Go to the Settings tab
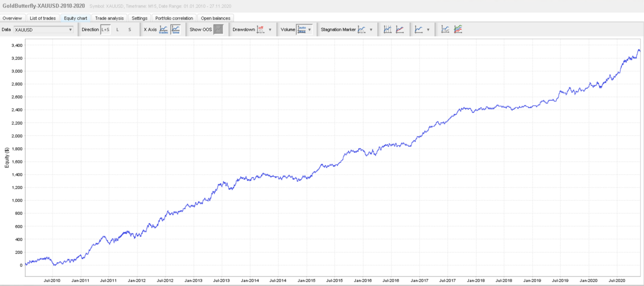The width and height of the screenshot is (644, 286). [x=139, y=18]
